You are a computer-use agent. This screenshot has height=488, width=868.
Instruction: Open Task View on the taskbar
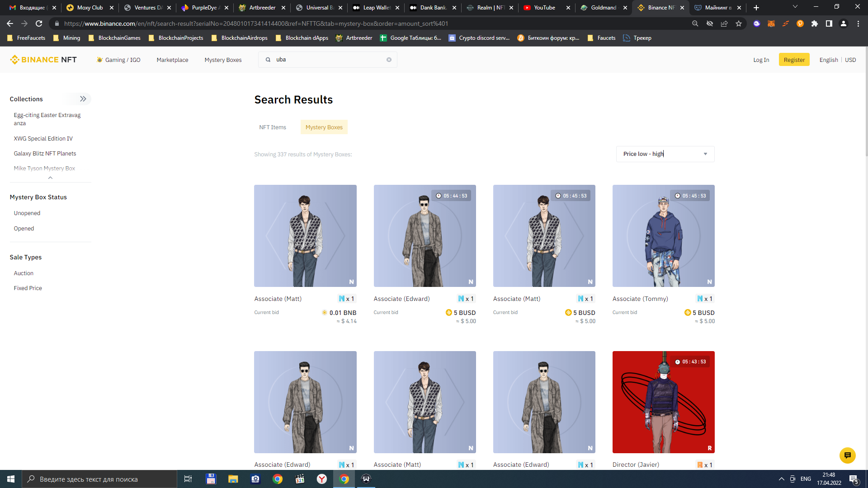click(x=188, y=479)
